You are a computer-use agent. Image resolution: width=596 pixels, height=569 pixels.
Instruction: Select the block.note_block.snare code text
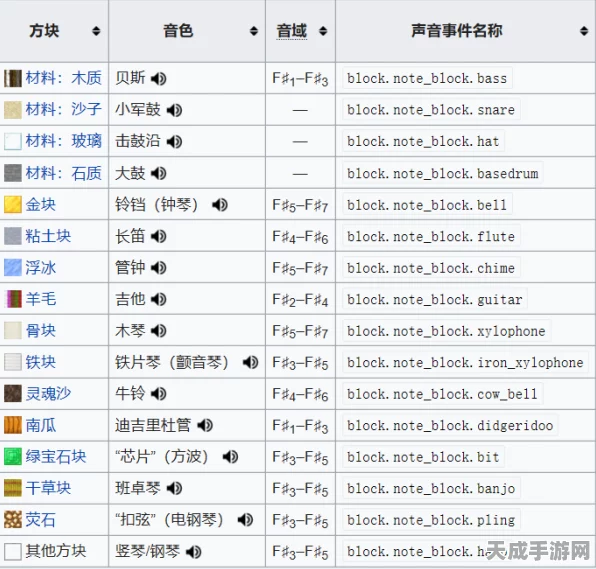coord(431,110)
